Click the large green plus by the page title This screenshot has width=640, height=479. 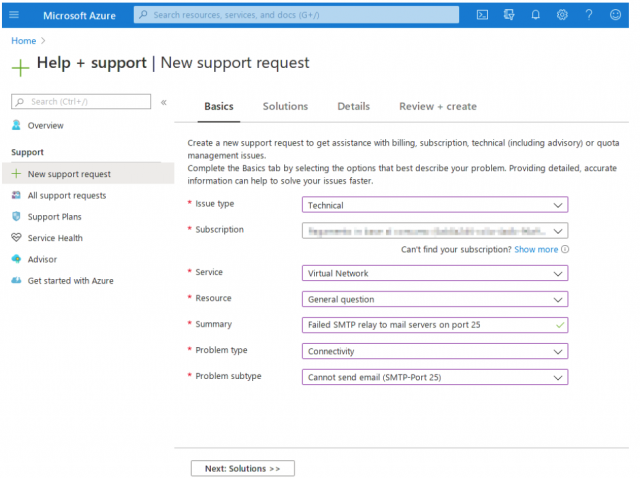point(20,67)
